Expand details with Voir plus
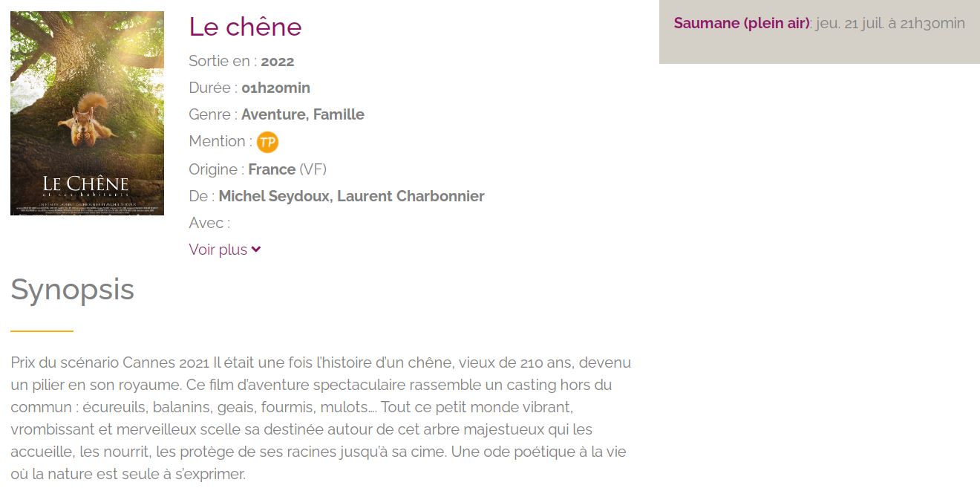 click(x=218, y=250)
